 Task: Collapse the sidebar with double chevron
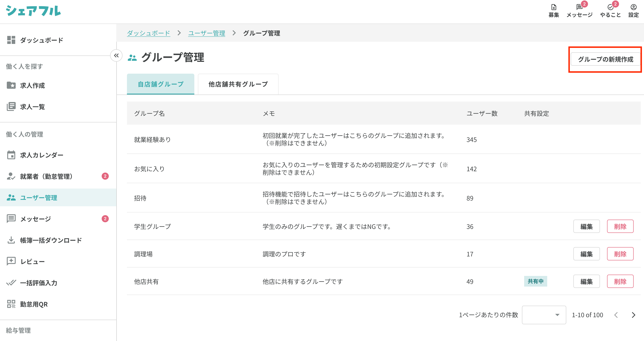click(x=116, y=55)
